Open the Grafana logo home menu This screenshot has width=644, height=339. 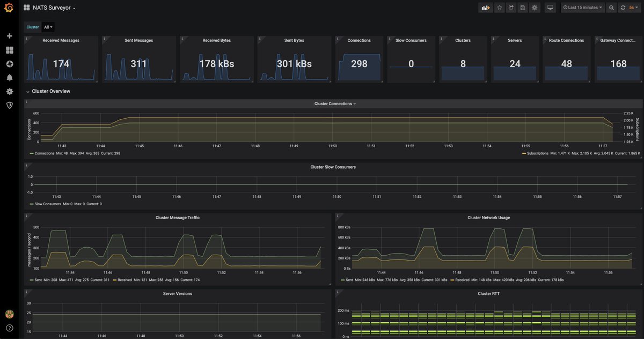(9, 8)
